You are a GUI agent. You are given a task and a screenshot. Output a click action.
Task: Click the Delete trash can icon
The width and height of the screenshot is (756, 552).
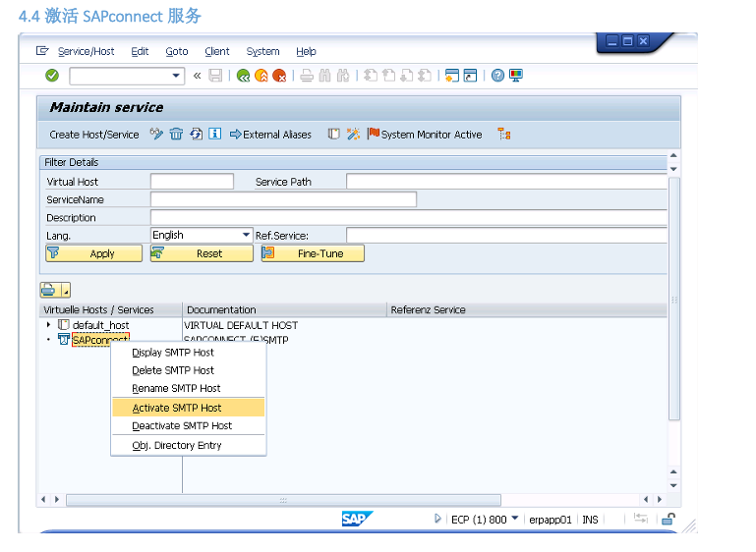176,134
